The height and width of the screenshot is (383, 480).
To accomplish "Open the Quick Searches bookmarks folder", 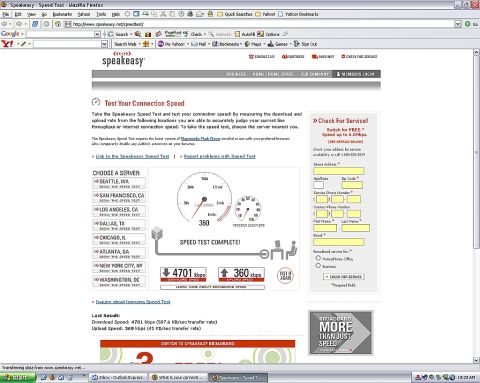I will pyautogui.click(x=235, y=14).
